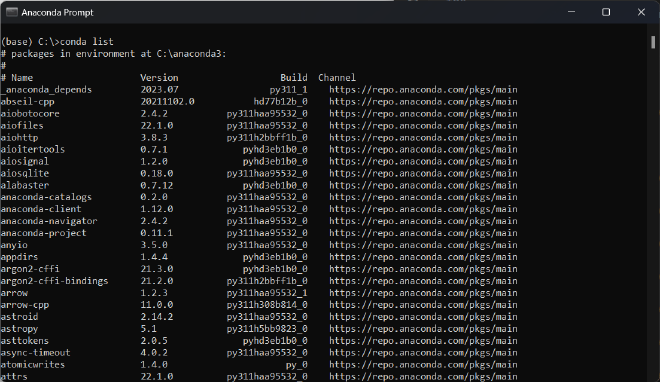Image resolution: width=660 pixels, height=382 pixels.
Task: Click build 'py311h5bb9823_0' of astropy
Action: [267, 329]
